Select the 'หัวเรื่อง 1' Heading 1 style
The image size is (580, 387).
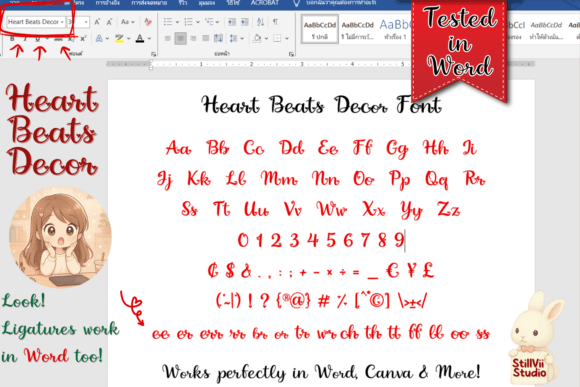pos(395,29)
